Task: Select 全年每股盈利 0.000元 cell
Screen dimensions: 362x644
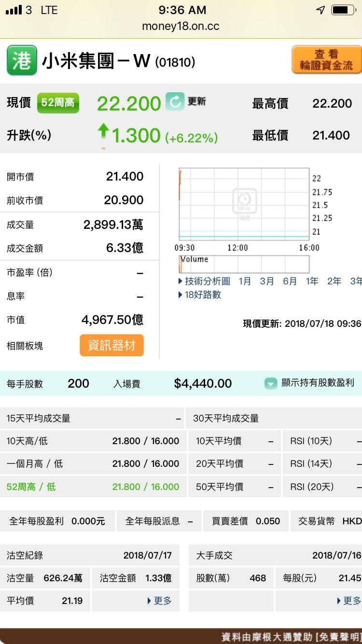Action: (x=57, y=521)
